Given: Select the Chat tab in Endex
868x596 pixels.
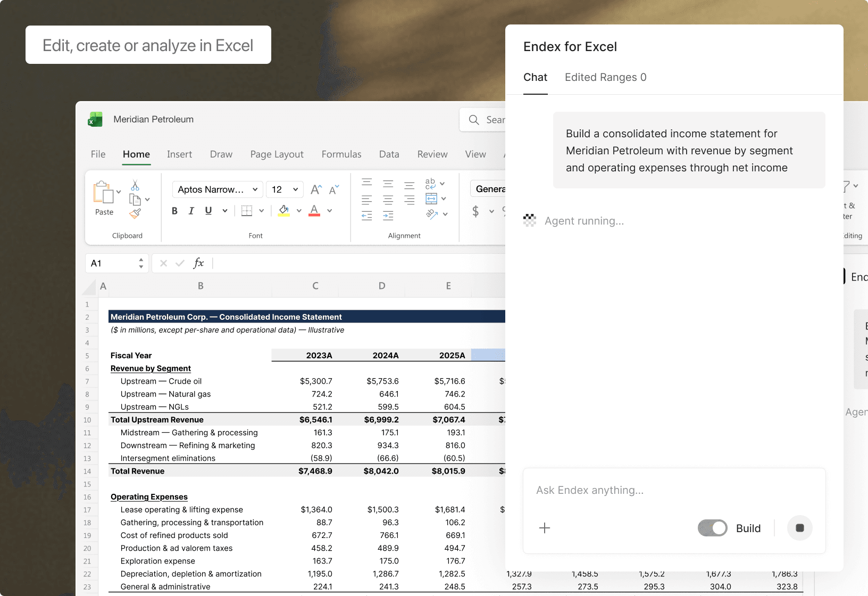Looking at the screenshot, I should click(535, 77).
